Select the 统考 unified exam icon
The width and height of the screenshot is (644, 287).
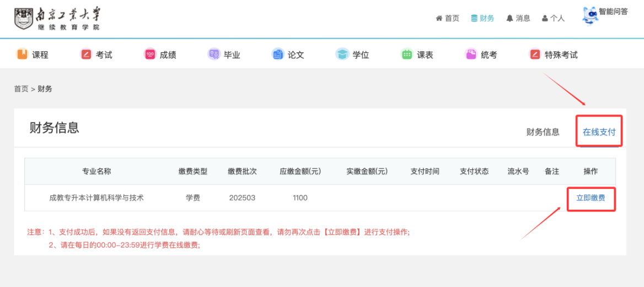(x=471, y=54)
